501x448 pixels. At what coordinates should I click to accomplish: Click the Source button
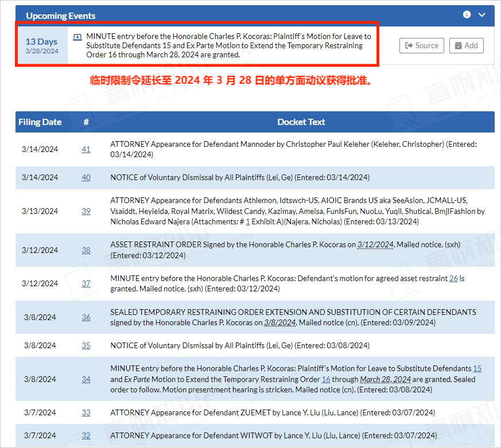(x=421, y=45)
